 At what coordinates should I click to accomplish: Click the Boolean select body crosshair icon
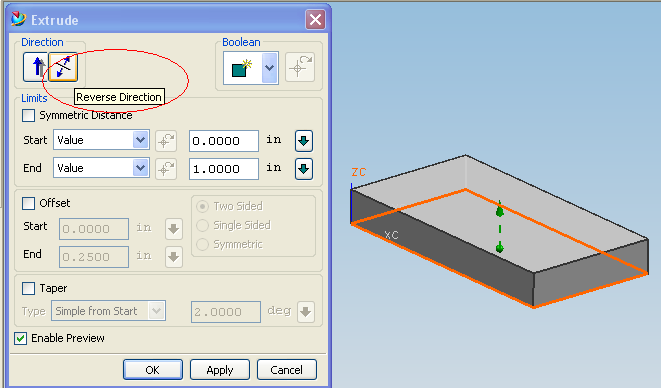pyautogui.click(x=300, y=67)
